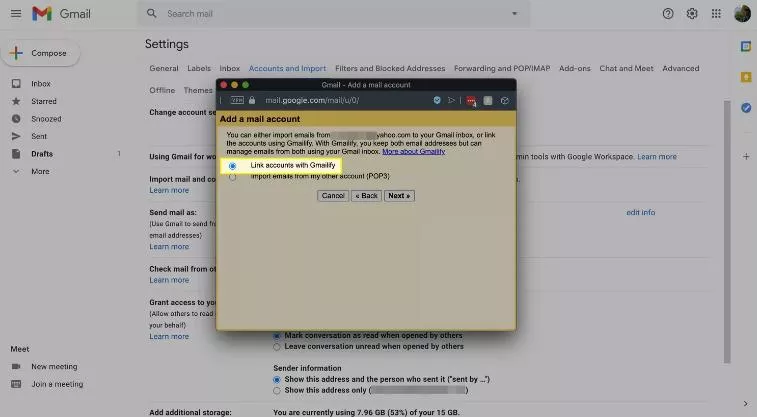Click Learn more beside Google Workspace
757x417 pixels.
(x=657, y=157)
